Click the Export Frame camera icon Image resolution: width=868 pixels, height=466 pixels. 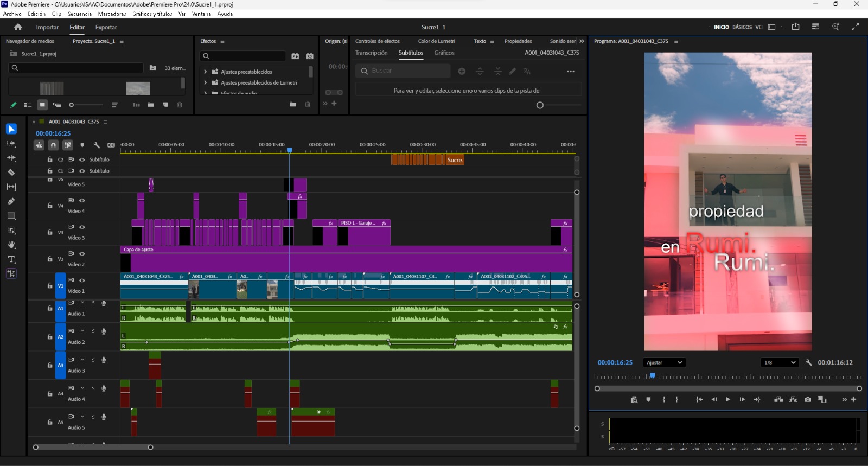tap(808, 400)
